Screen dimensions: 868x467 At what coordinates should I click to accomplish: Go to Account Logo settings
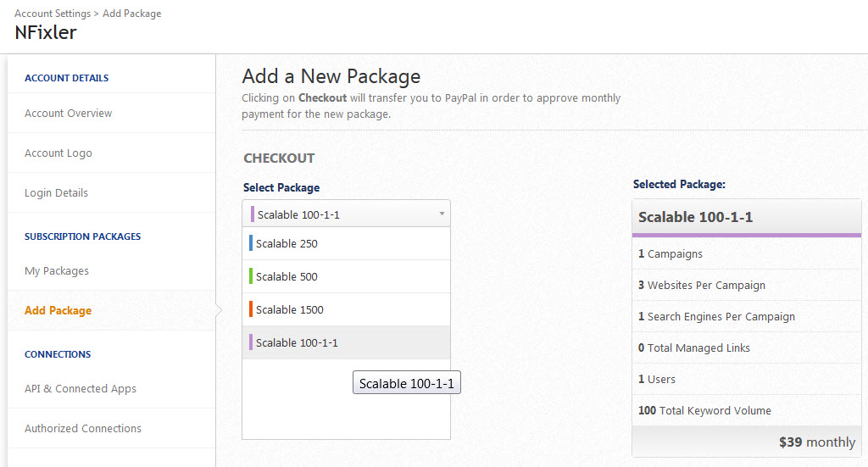(x=58, y=153)
